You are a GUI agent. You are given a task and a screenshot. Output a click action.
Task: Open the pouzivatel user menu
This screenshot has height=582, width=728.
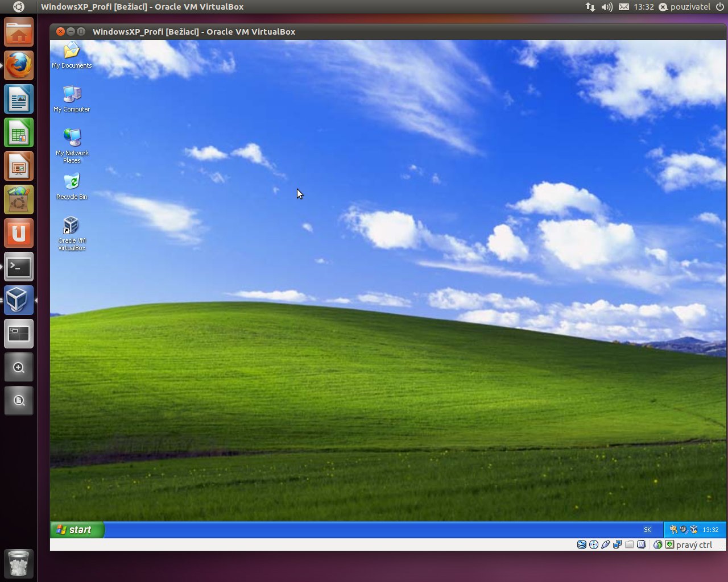(685, 7)
